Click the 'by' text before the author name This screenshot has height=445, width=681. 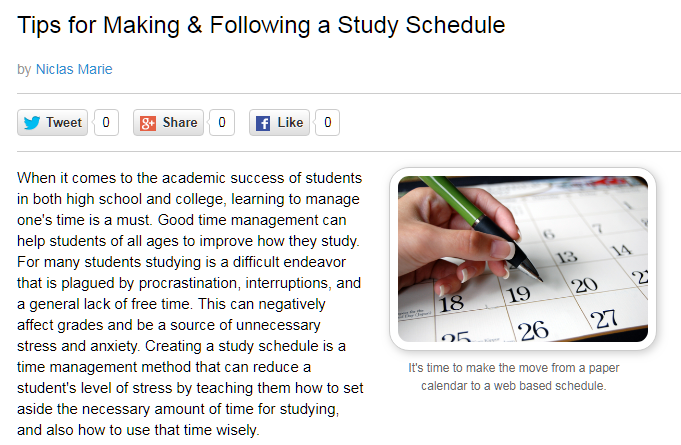24,70
